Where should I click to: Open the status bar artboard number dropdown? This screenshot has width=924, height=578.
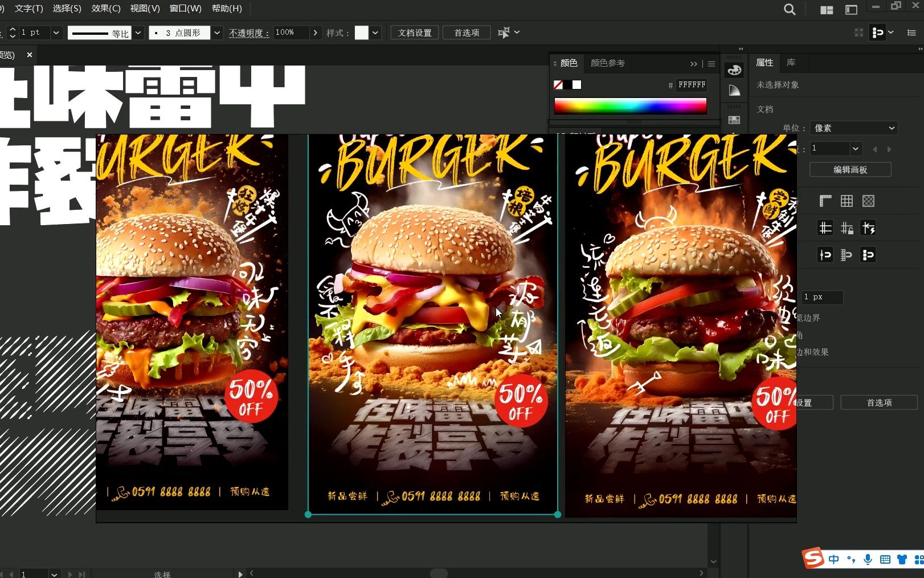[x=54, y=574]
